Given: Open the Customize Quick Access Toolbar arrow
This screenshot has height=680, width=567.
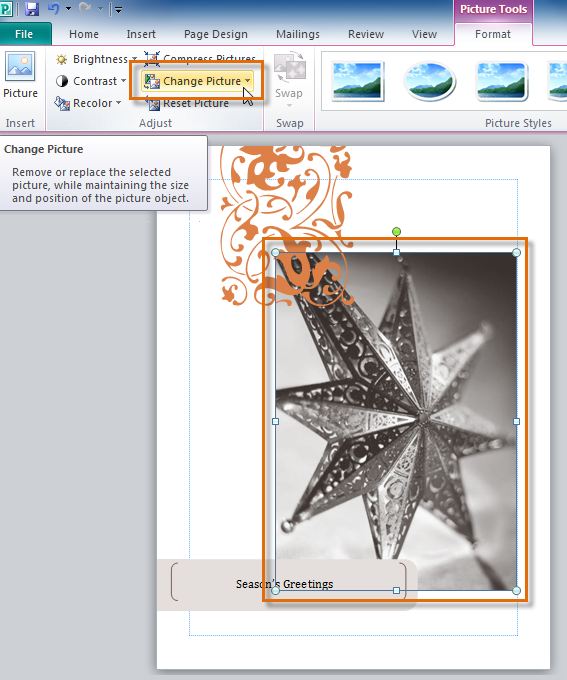Looking at the screenshot, I should tap(118, 9).
